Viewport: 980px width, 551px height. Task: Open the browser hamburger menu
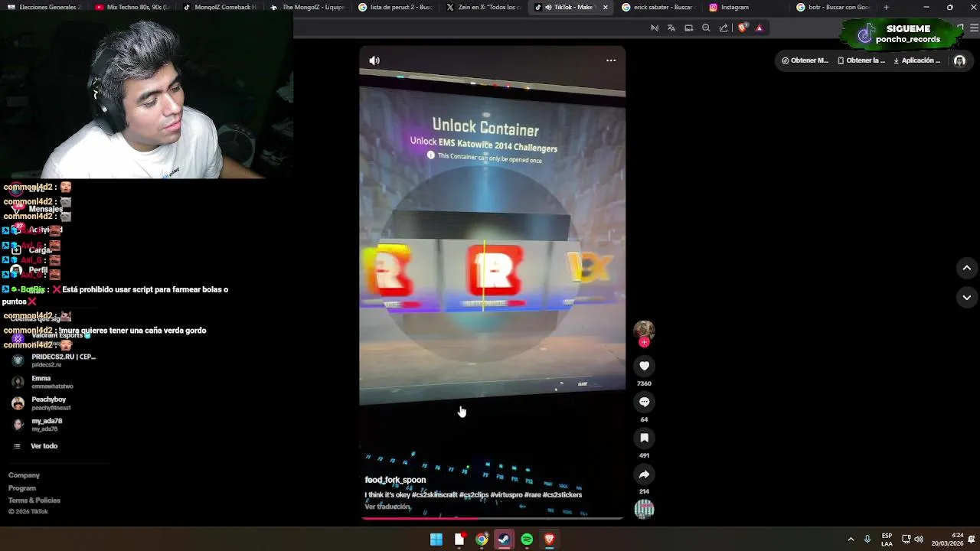pos(974,28)
